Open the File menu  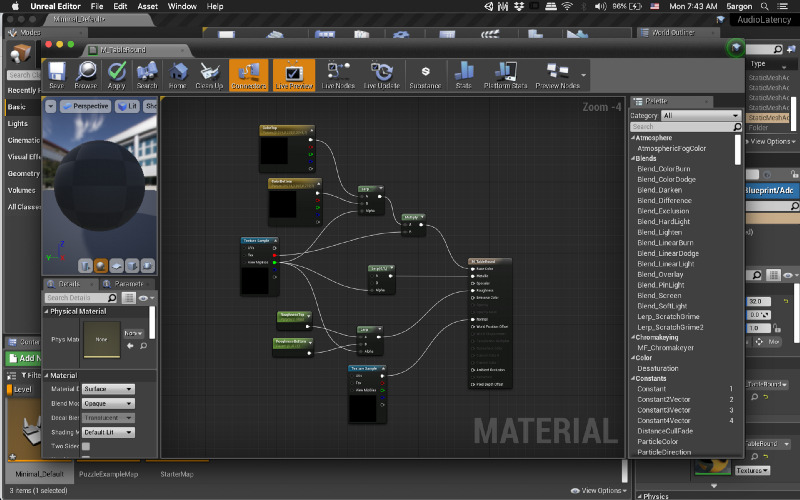point(97,6)
